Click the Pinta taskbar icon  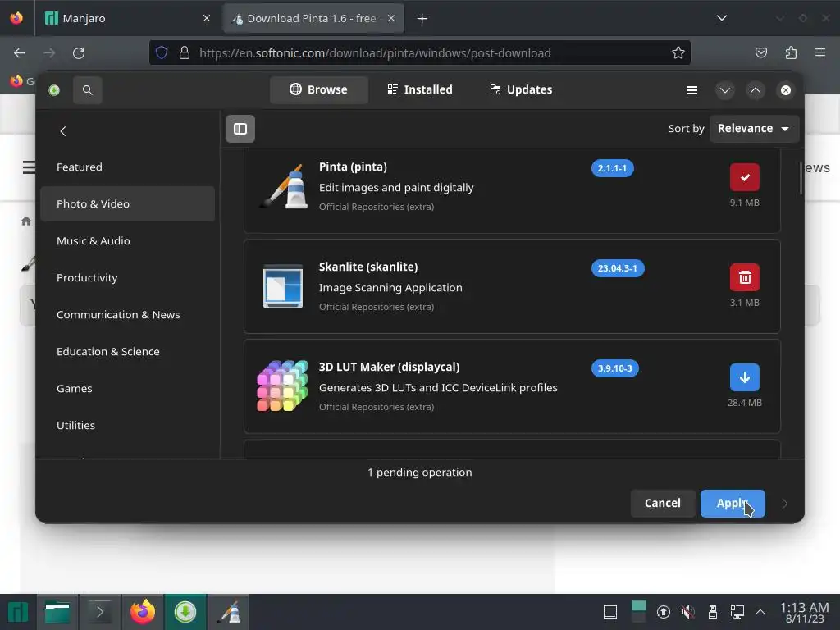tap(228, 612)
